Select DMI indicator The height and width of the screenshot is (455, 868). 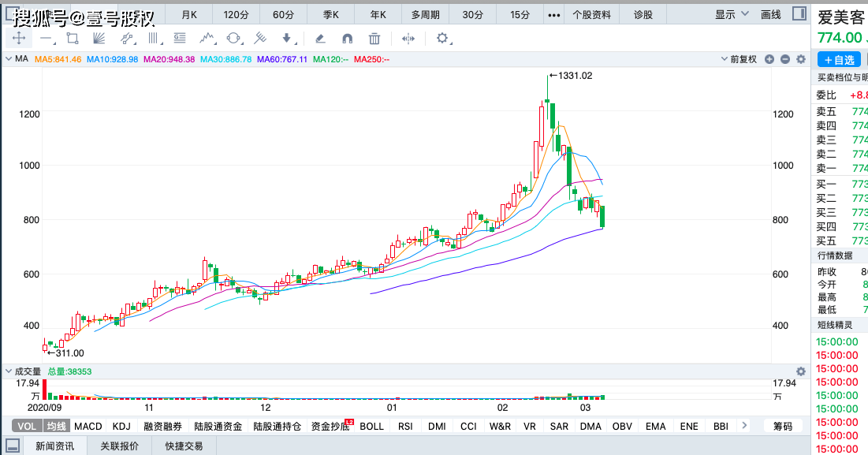click(437, 426)
